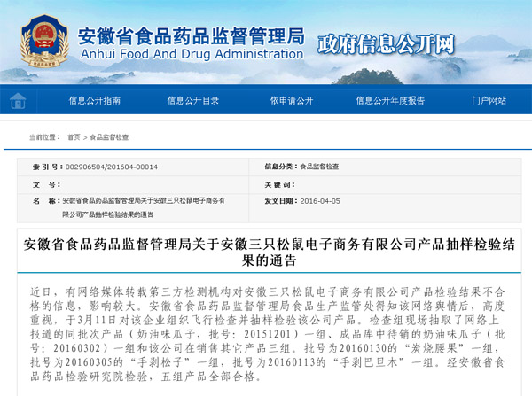Go to 门户网站 in the navigation bar

click(x=489, y=101)
